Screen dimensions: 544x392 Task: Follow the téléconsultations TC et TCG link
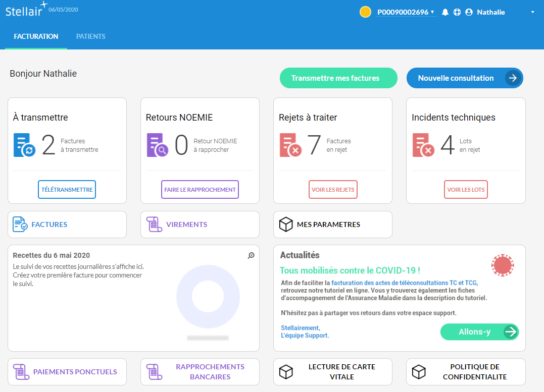coord(404,283)
